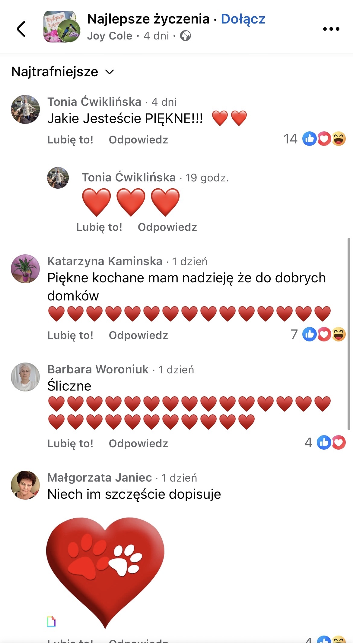View reactions on Barbara Woroniuk's comment
Viewport: 353px width, 644px height.
325,442
